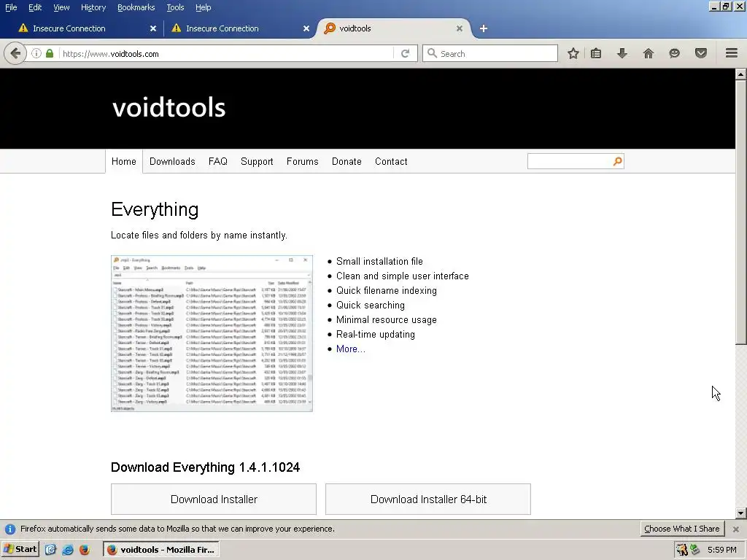The height and width of the screenshot is (560, 747).
Task: Save page to Pocket icon
Action: (701, 53)
